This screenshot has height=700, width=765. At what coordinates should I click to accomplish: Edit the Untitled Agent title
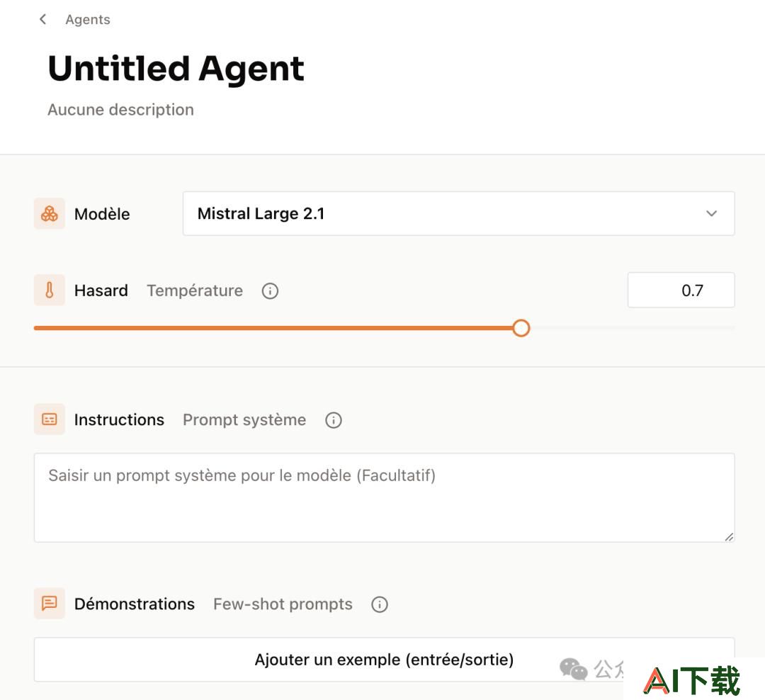point(176,68)
